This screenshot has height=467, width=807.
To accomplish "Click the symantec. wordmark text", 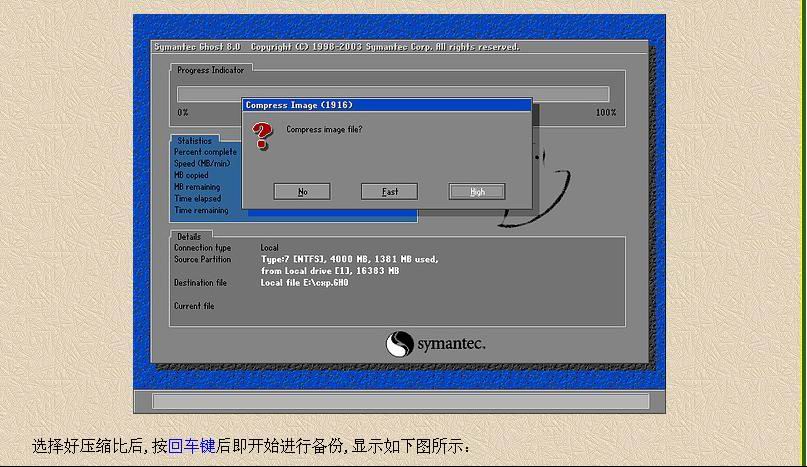I will click(x=451, y=344).
